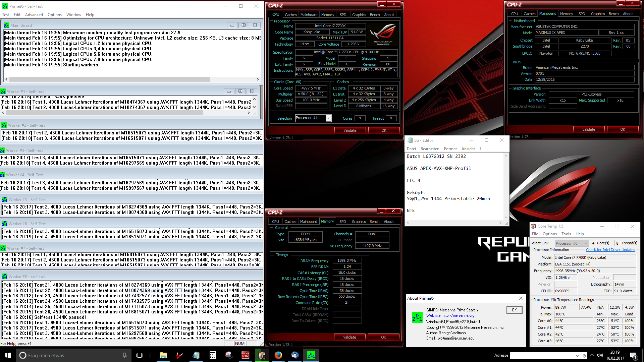The image size is (644, 362).
Task: Click the 5G Editor scroll up arrow
Action: pos(506,156)
